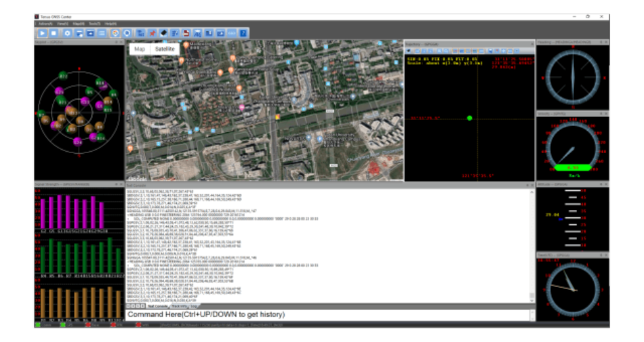Switch map to Map view
This screenshot has height=342, width=644.
click(x=140, y=49)
